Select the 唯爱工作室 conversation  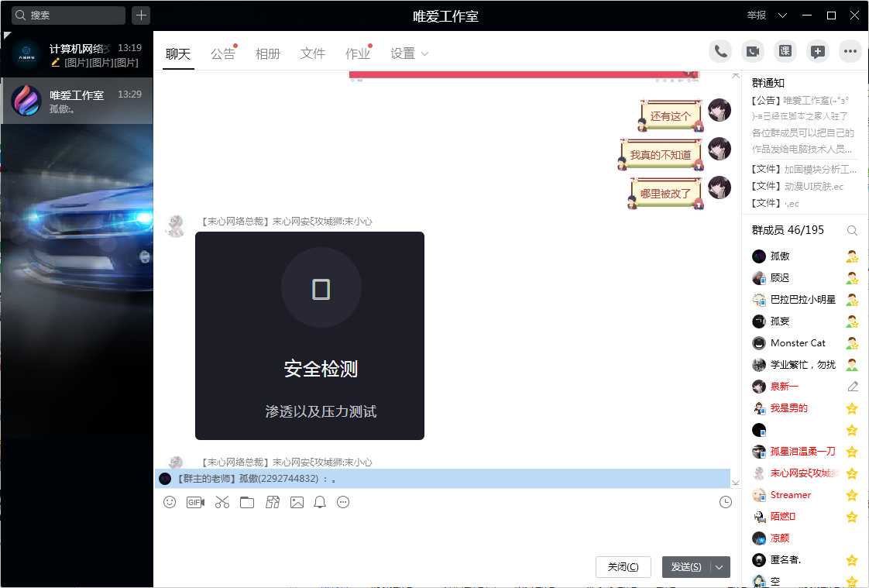[77, 100]
